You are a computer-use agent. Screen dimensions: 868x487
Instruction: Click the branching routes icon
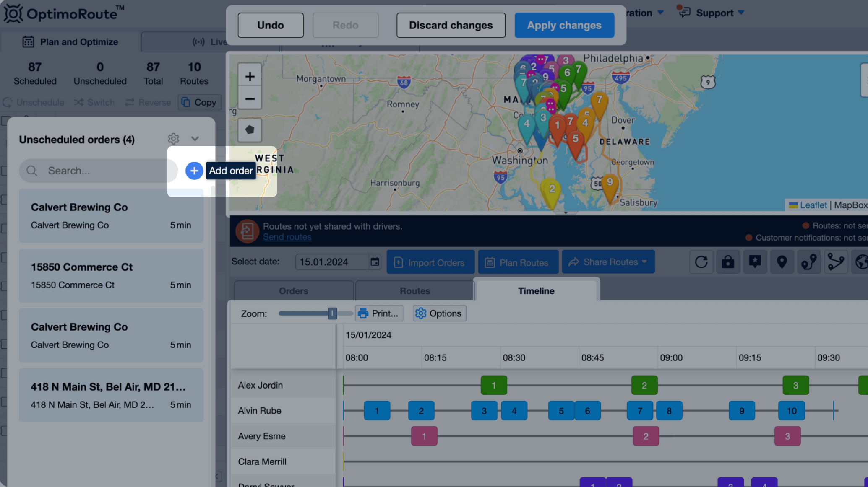click(x=836, y=262)
